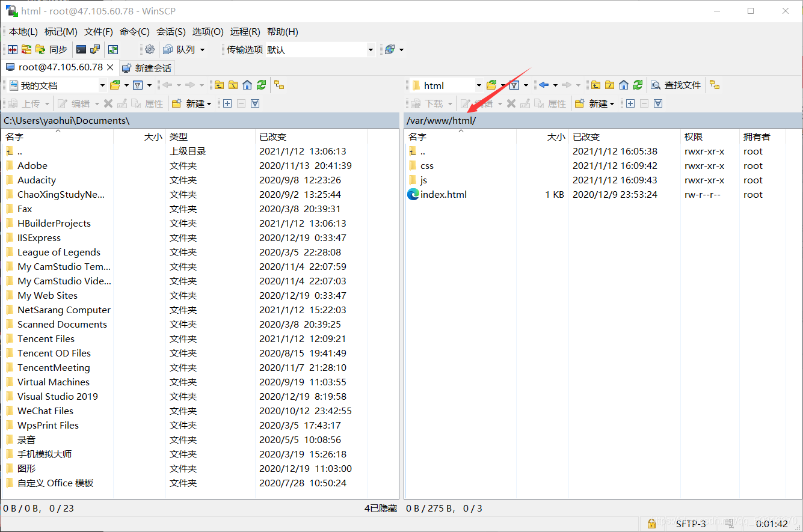
Task: Click the remote panel 新建 button
Action: [594, 103]
